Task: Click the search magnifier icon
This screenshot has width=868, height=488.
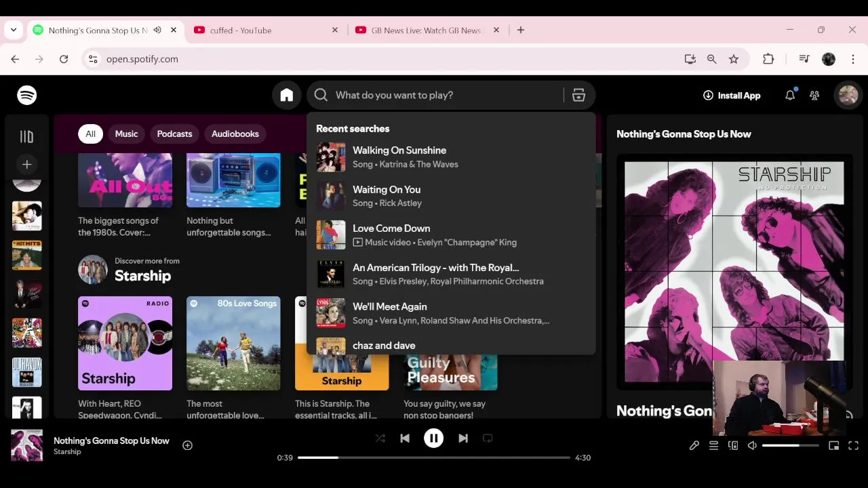Action: pos(321,96)
